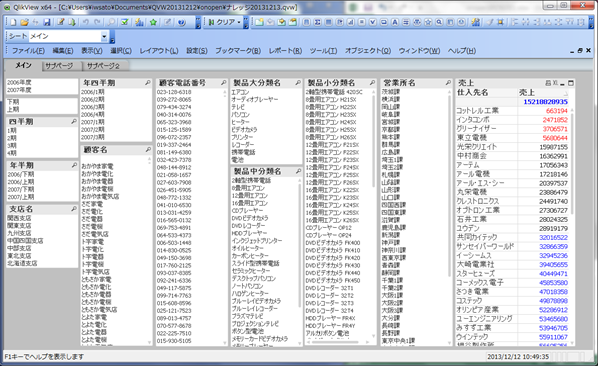
Task: Open the シート sheet selector dropdown
Action: (104, 37)
